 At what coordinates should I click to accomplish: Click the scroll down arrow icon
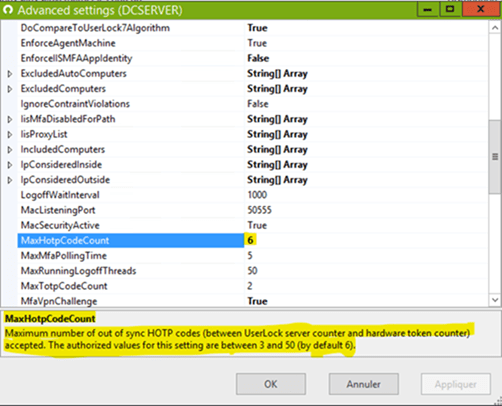pyautogui.click(x=495, y=300)
